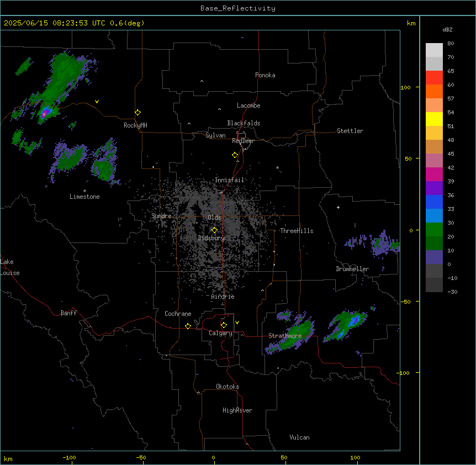Click the Innisfail city label

point(229,180)
